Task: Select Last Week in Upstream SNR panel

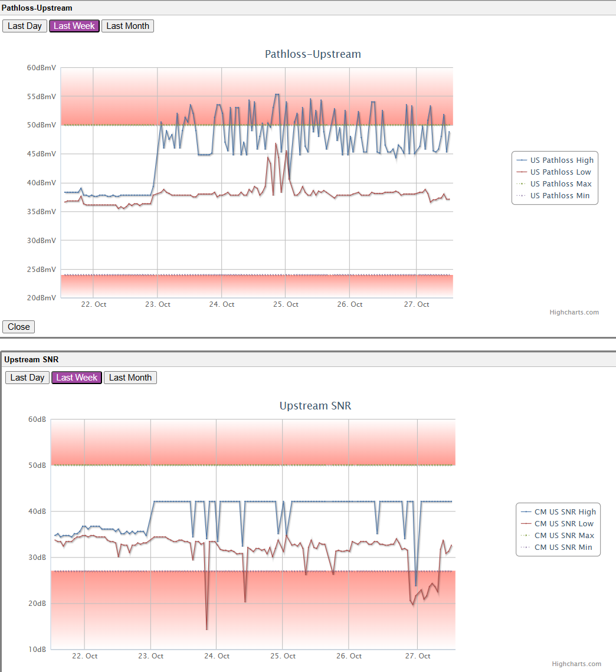Action: tap(77, 378)
